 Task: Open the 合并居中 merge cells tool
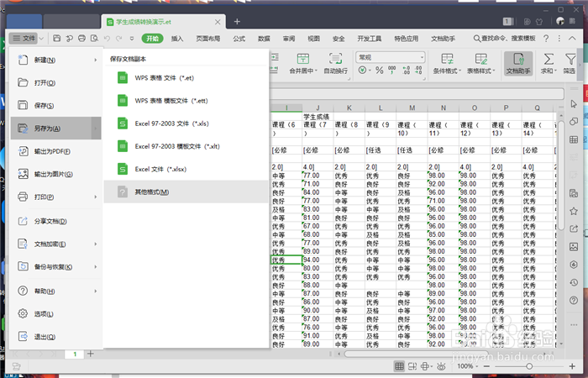click(303, 63)
